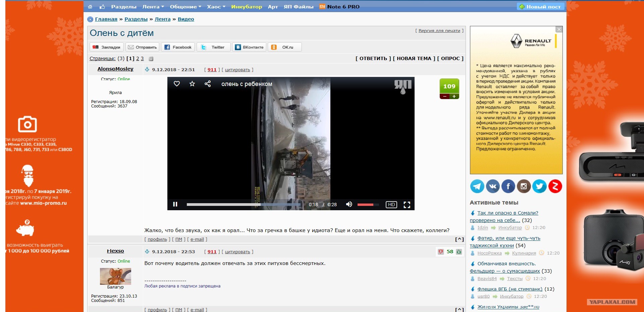This screenshot has height=312, width=644.
Task: Click ОТВЕТИТЬ to reply to the topic
Action: 373,58
